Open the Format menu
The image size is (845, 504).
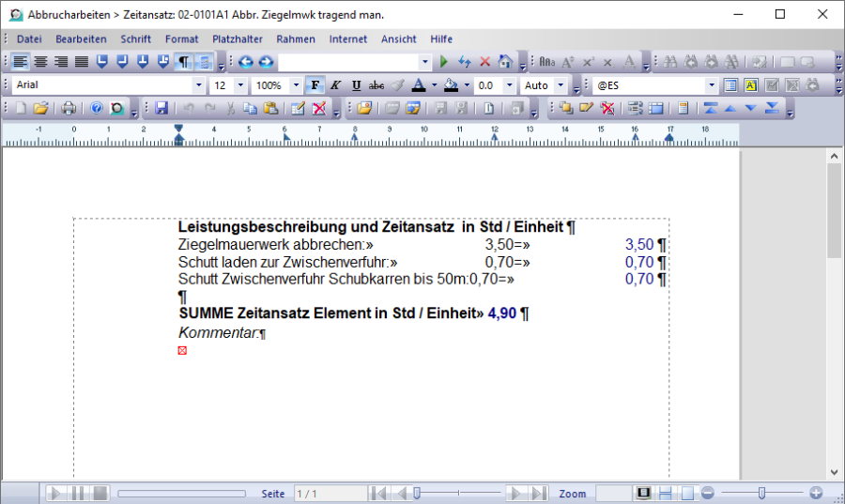click(x=181, y=39)
